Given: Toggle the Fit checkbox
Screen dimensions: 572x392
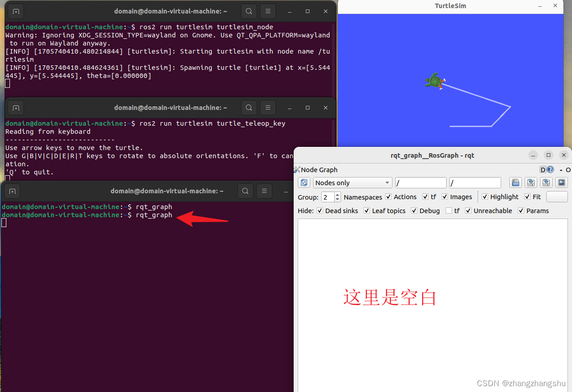Looking at the screenshot, I should point(527,197).
